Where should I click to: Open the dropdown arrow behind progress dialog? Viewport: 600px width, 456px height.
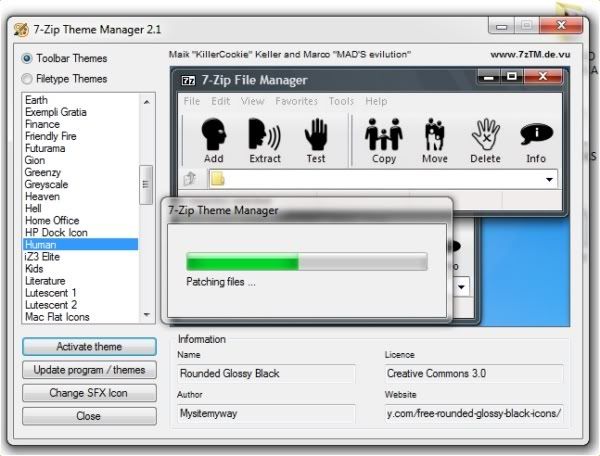pos(461,287)
